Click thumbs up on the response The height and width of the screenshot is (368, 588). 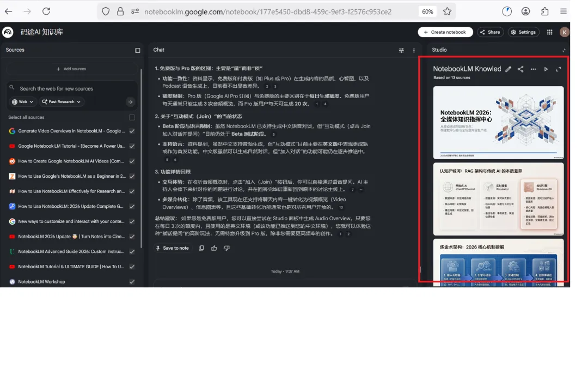point(214,248)
